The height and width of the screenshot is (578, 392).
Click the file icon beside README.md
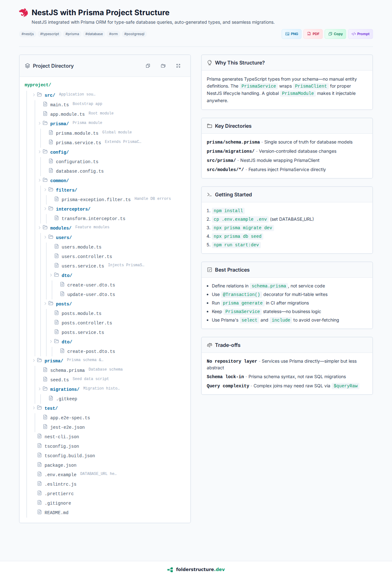pyautogui.click(x=40, y=512)
